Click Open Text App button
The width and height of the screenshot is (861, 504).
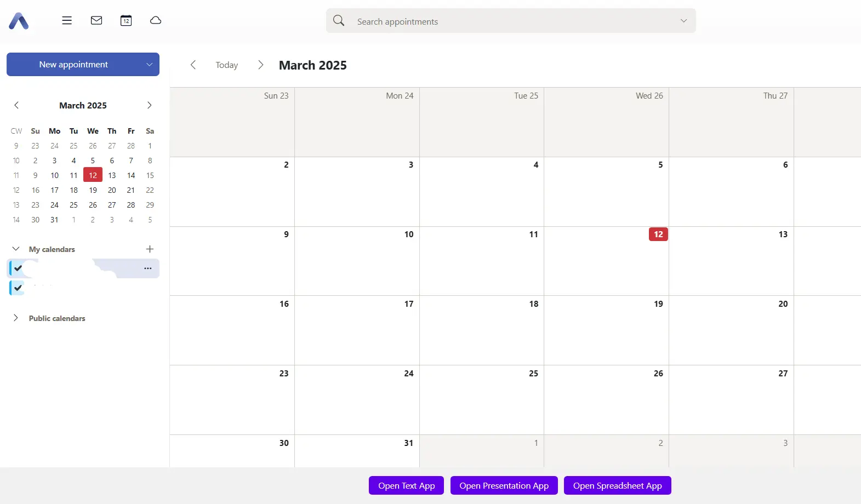(406, 485)
